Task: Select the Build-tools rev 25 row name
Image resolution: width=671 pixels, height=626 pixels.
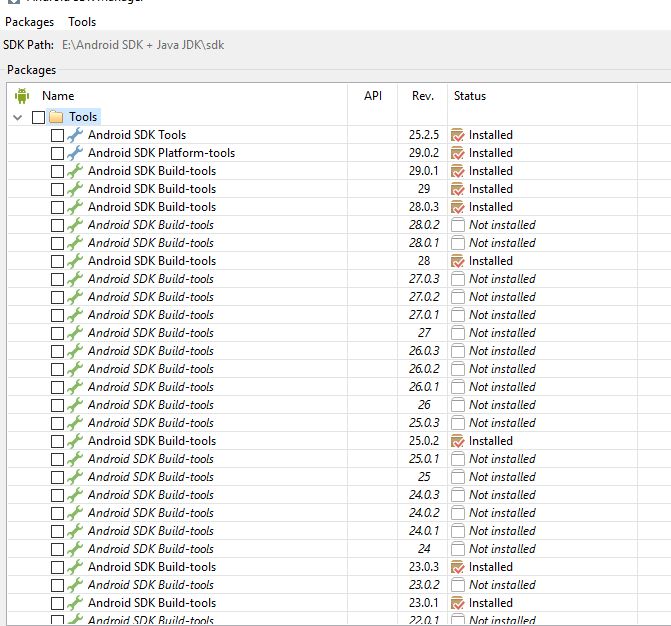Action: coord(151,477)
